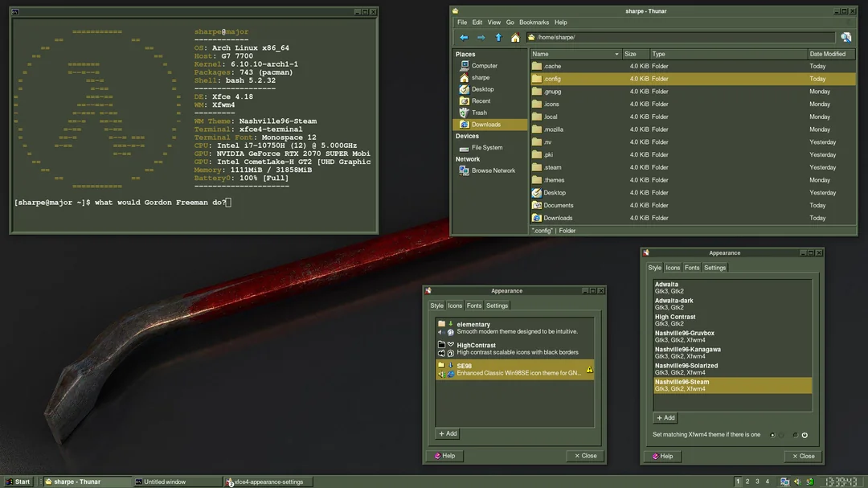868x488 pixels.
Task: Click warning icon on SE98 theme
Action: point(589,370)
